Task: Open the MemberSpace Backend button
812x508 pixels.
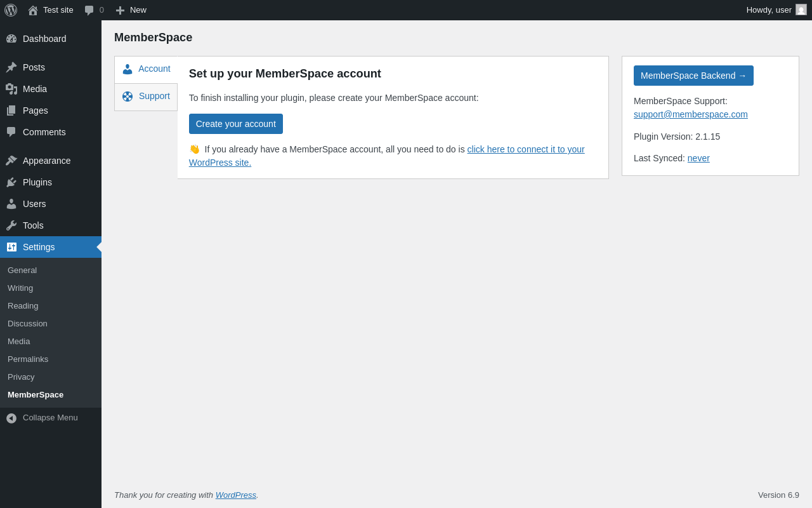Action: [693, 76]
